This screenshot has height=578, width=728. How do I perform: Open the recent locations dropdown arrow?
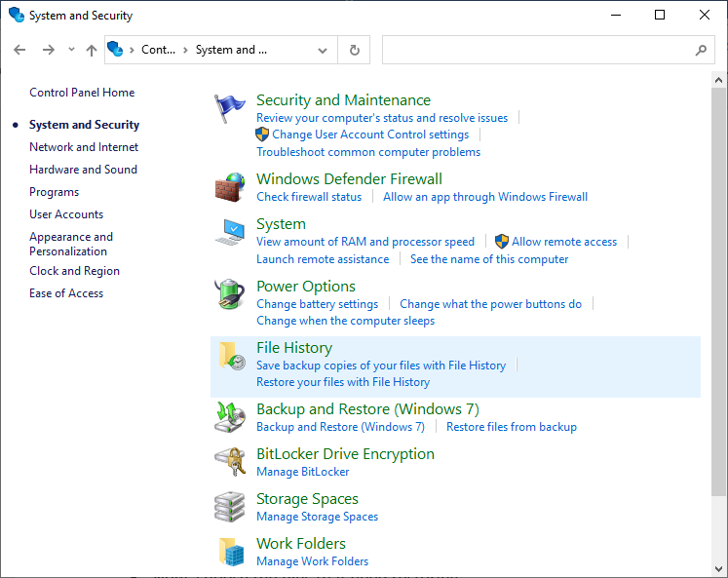71,49
